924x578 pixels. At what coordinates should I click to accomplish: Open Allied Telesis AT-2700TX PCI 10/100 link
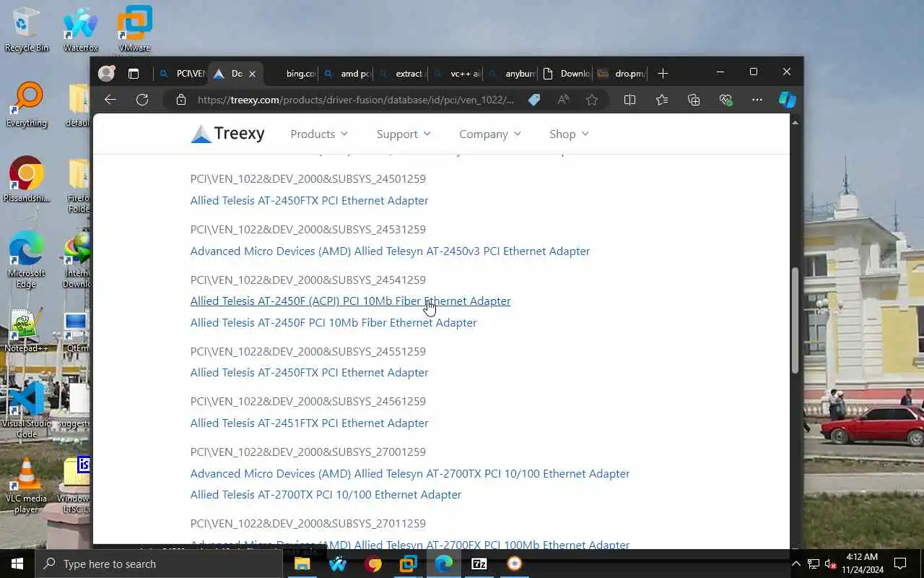(326, 494)
